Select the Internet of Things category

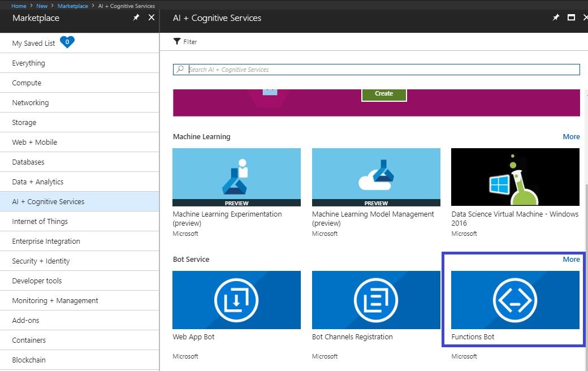click(x=80, y=221)
